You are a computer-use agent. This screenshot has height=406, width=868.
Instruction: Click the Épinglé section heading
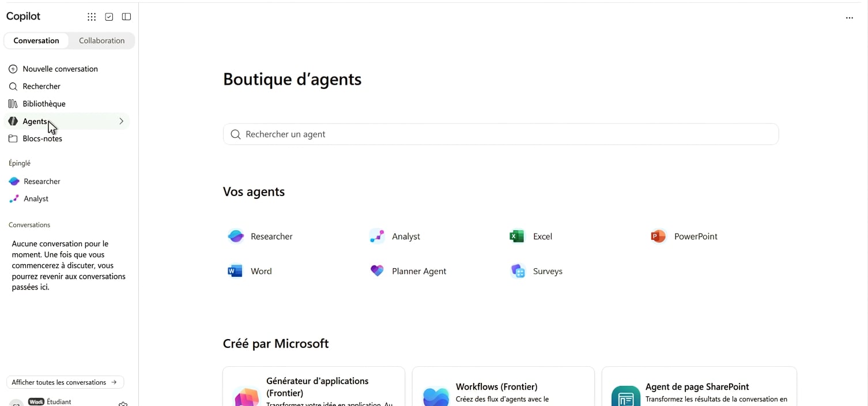[20, 163]
